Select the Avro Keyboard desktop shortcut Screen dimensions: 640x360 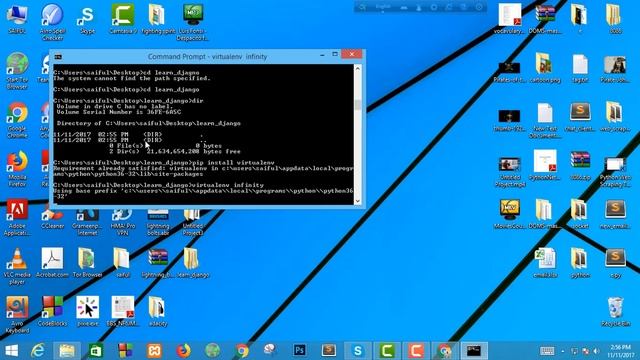[17, 314]
